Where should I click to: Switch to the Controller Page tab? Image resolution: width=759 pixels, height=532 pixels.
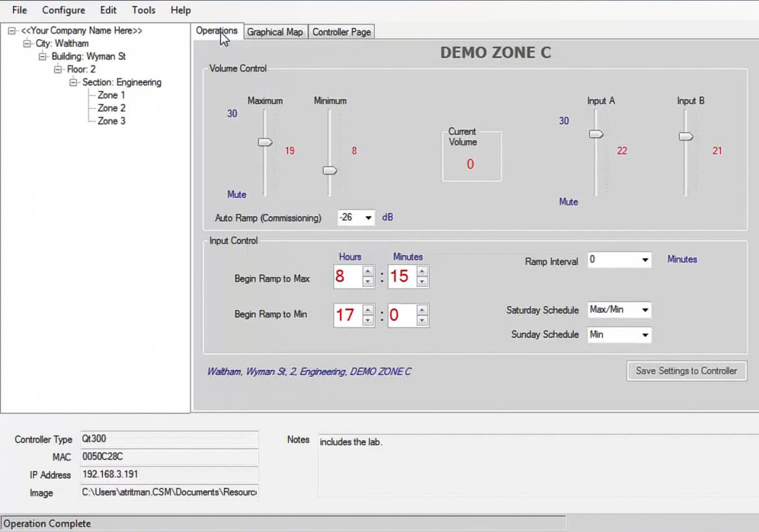[341, 32]
